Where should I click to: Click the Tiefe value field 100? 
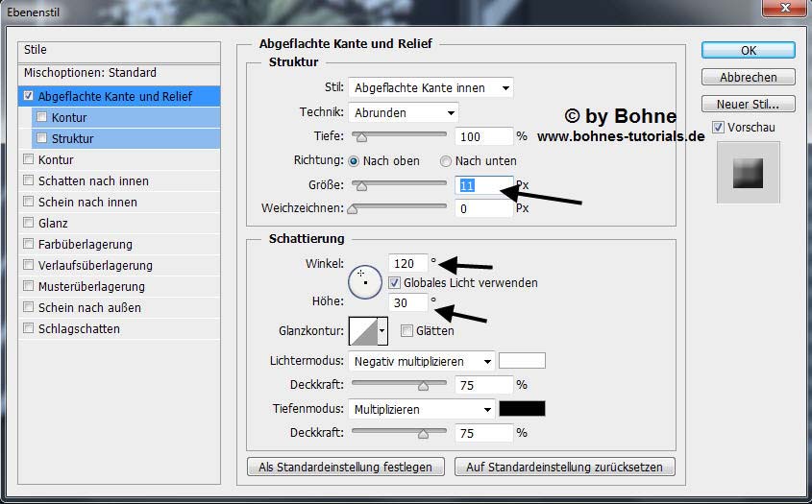pyautogui.click(x=483, y=136)
